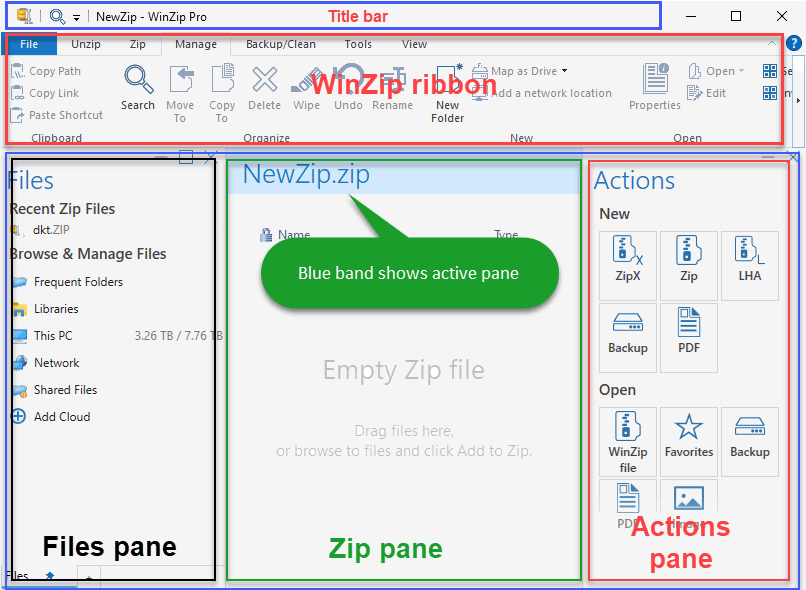Create a new ZipX file from Actions
806x590 pixels.
pyautogui.click(x=628, y=266)
